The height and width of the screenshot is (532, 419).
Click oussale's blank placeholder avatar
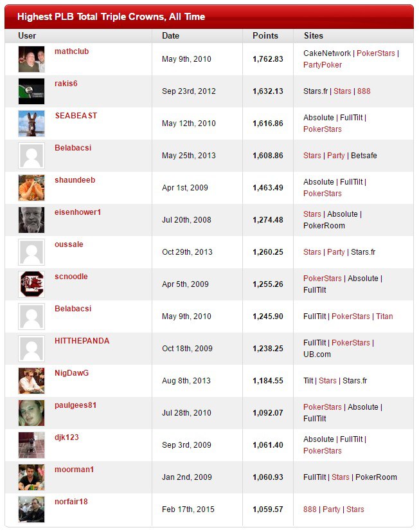(x=31, y=252)
